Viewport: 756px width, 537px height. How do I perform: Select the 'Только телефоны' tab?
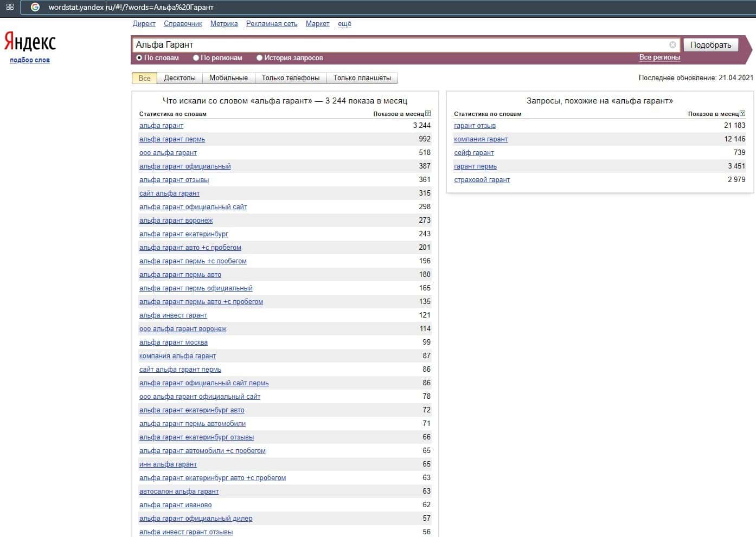coord(290,78)
